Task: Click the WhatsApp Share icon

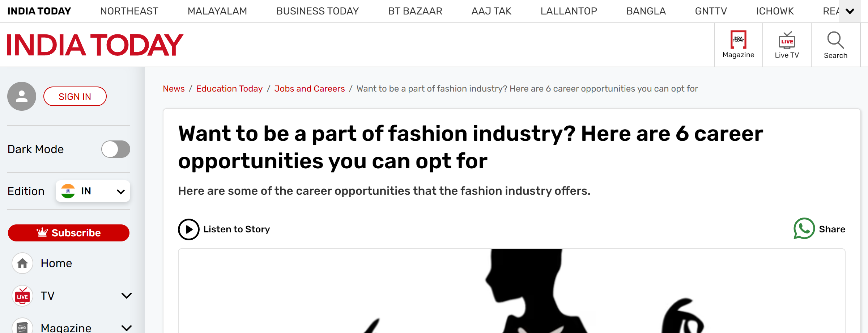Action: [804, 229]
